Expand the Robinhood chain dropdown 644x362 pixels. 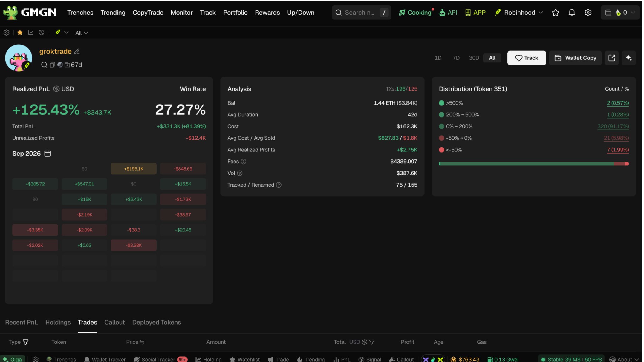518,13
